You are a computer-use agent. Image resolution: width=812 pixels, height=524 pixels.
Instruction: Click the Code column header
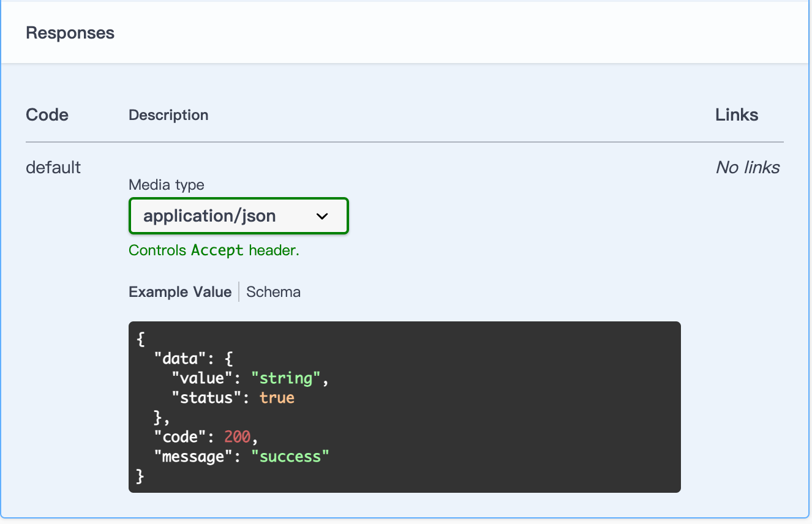pyautogui.click(x=47, y=115)
